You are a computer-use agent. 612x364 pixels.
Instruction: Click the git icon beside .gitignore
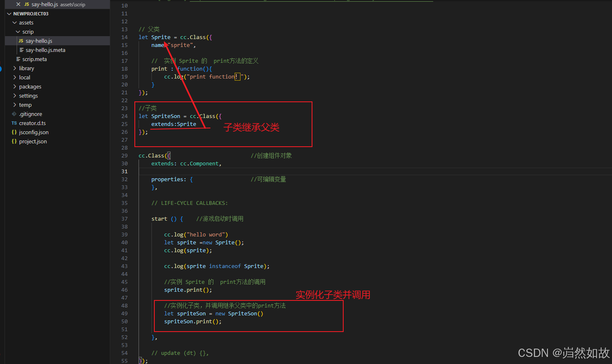[x=14, y=114]
